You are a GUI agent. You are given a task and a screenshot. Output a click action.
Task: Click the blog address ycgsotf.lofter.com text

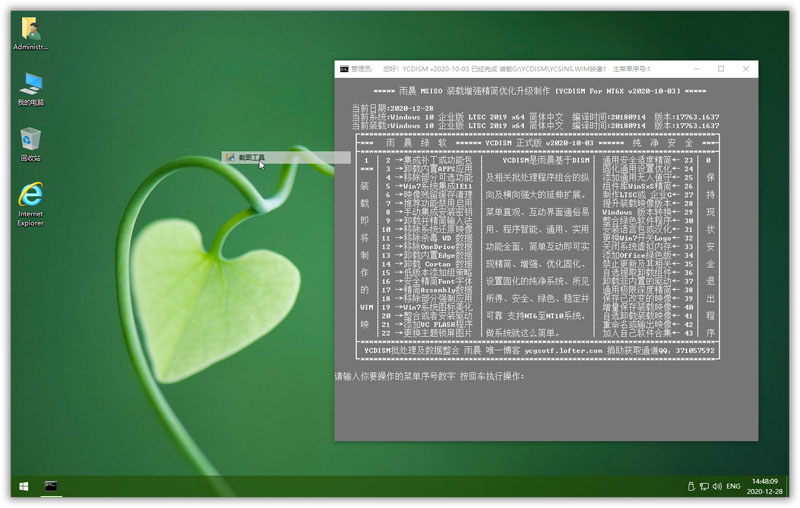tap(563, 351)
